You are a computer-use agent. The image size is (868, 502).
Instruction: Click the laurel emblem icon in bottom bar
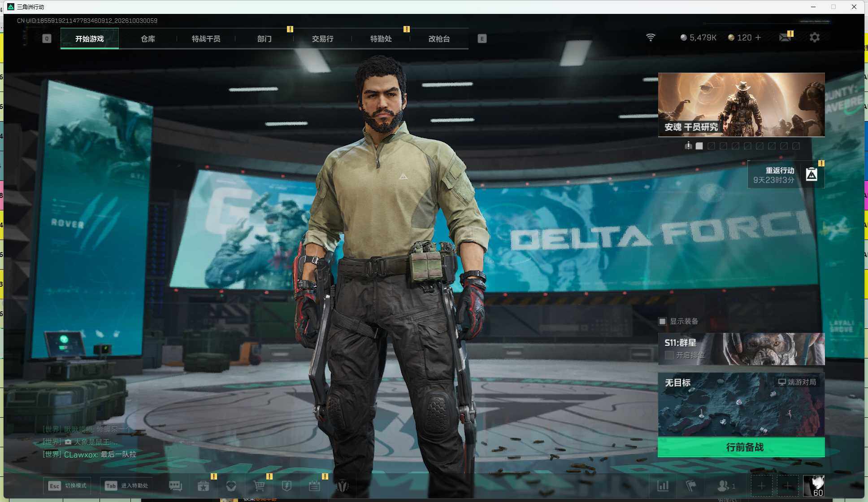click(343, 486)
